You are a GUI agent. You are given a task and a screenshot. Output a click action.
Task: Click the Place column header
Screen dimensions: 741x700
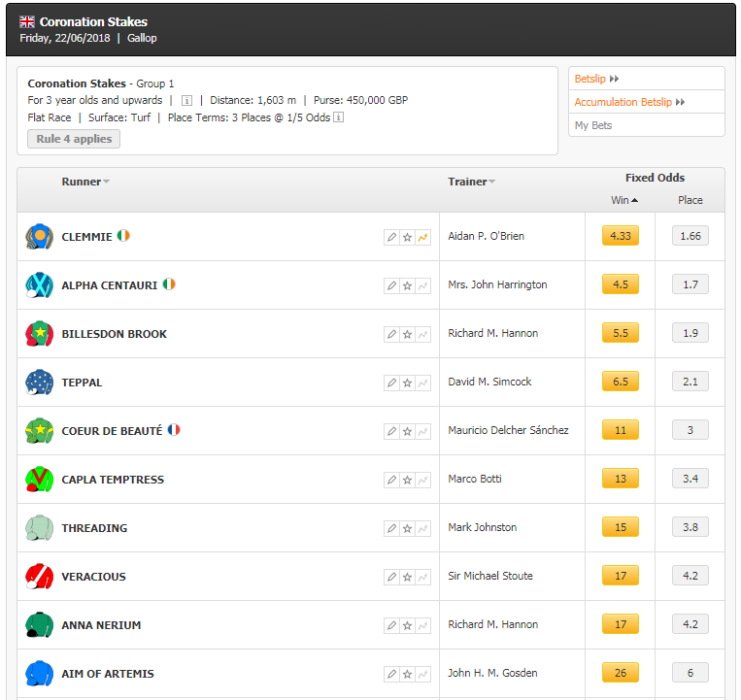[690, 200]
